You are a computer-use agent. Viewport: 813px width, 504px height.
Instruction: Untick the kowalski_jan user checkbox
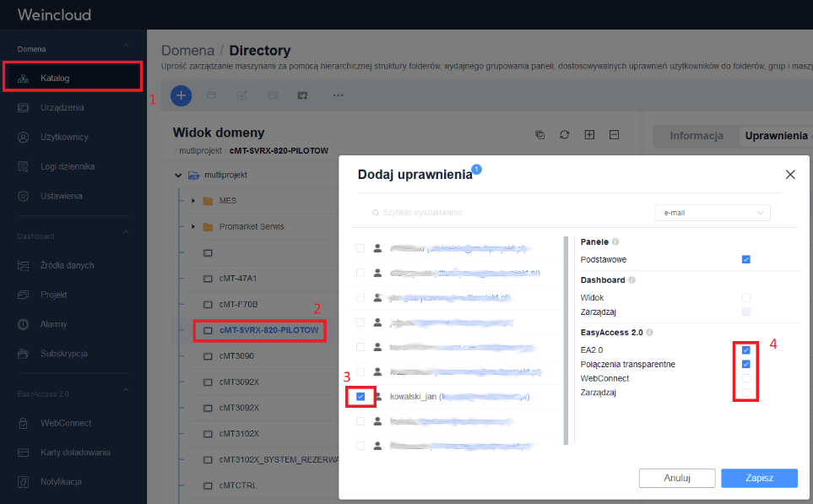pos(360,397)
